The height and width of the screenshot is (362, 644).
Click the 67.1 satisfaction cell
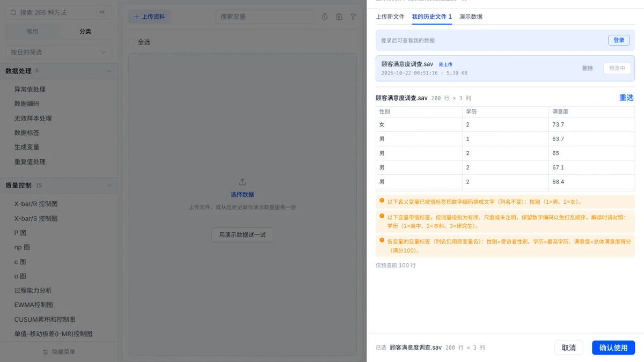point(591,168)
